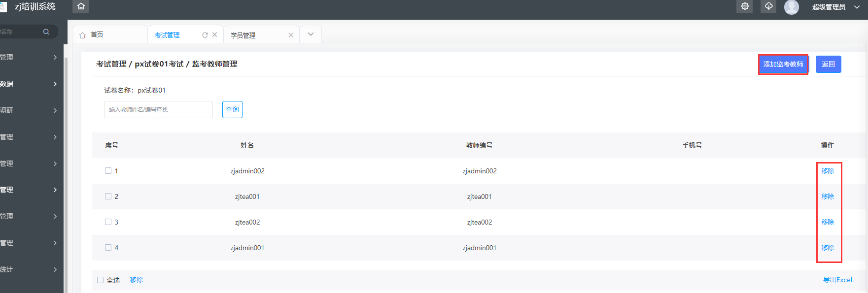868x293 pixels.
Task: Open settings gear icon in header
Action: tap(745, 6)
